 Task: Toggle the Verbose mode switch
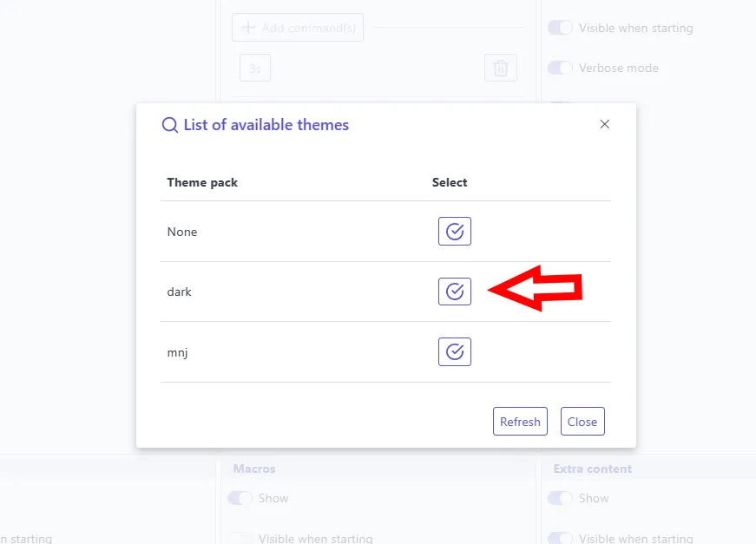560,68
